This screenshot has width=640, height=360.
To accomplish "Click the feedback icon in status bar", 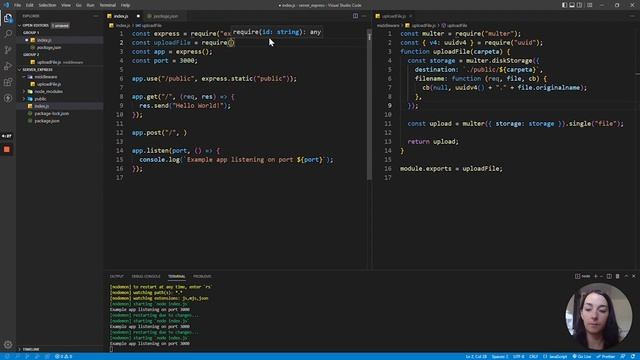I will (623, 356).
